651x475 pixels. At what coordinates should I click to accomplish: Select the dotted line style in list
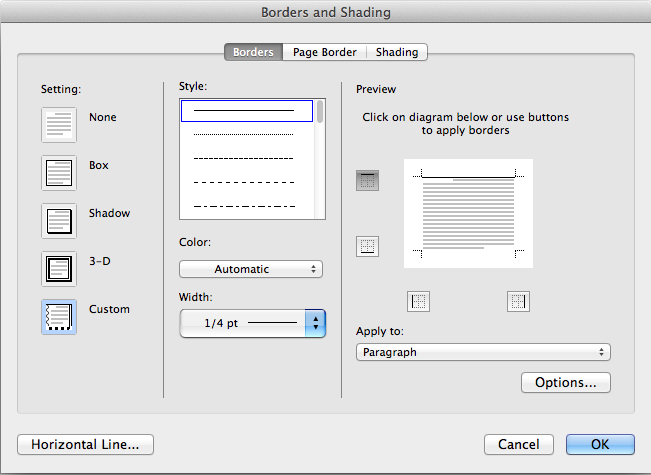244,134
